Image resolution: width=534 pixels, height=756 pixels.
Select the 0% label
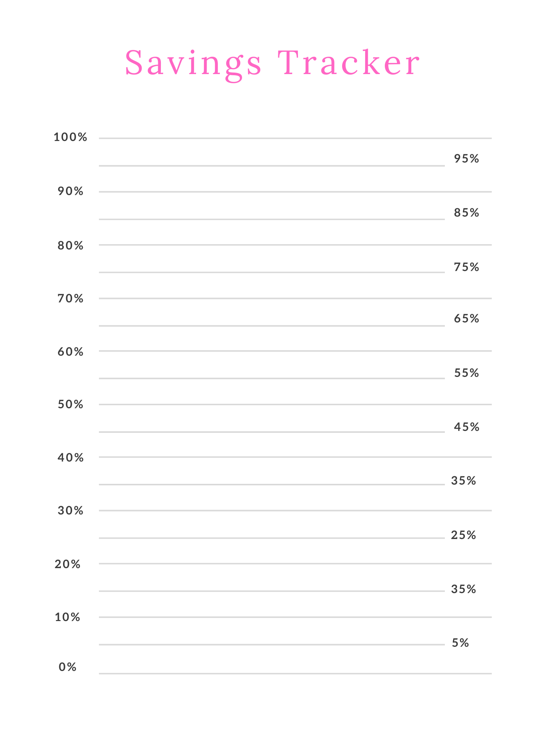68,667
